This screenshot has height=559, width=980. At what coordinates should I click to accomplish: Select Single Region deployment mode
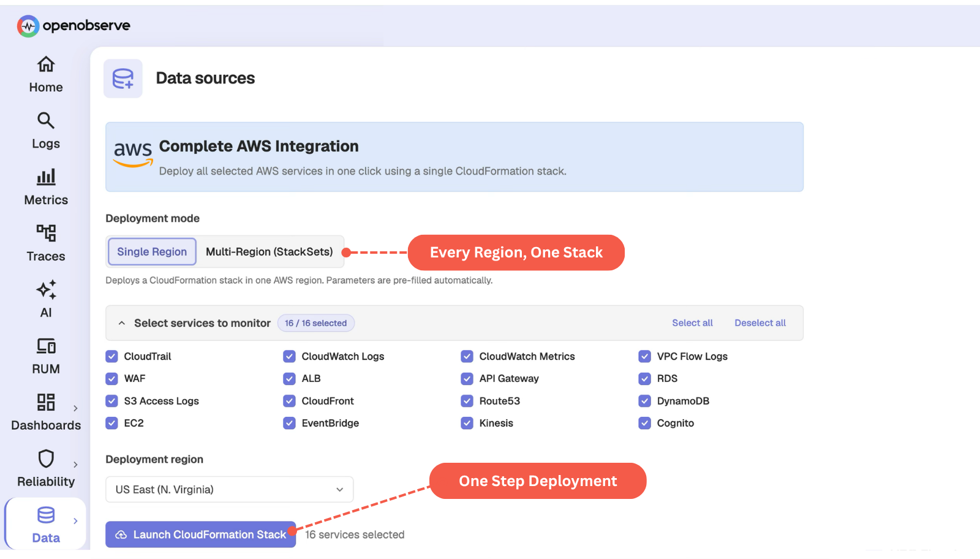(x=152, y=252)
